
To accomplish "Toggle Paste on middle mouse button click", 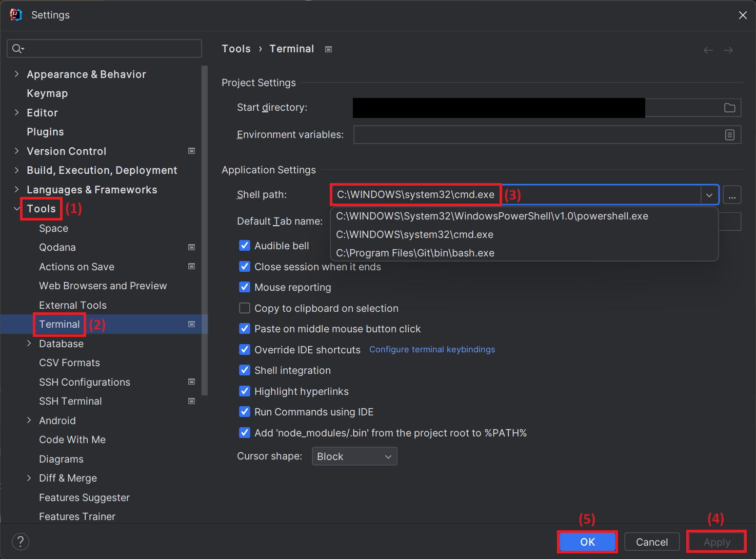I will pos(245,329).
